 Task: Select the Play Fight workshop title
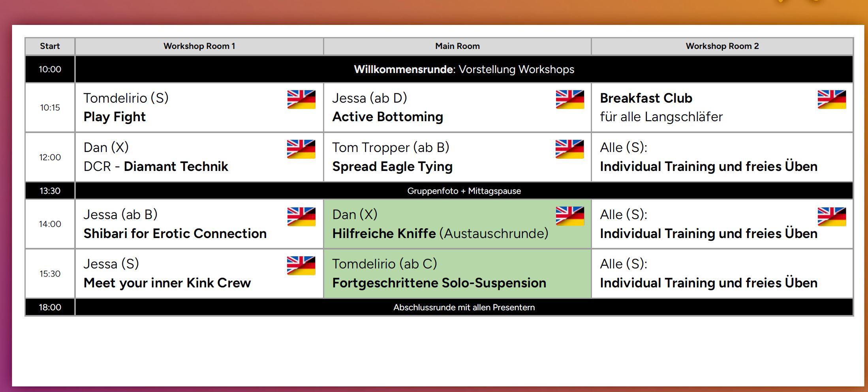(x=115, y=117)
